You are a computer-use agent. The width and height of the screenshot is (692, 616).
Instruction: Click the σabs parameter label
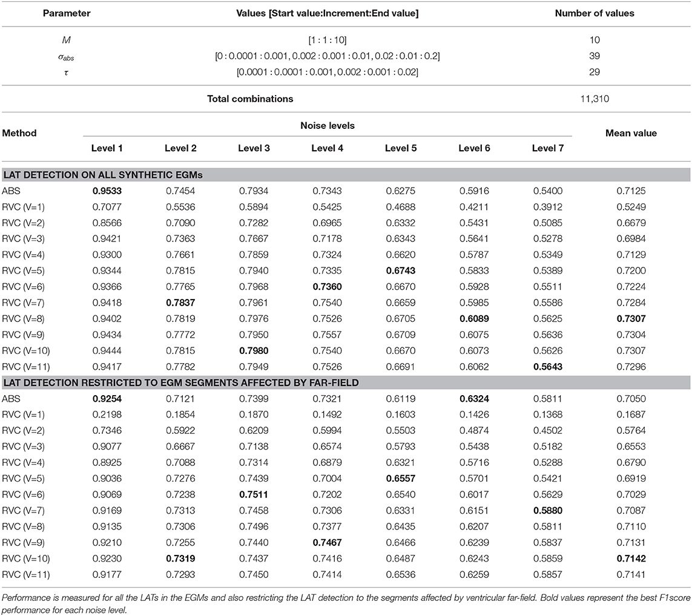66,56
